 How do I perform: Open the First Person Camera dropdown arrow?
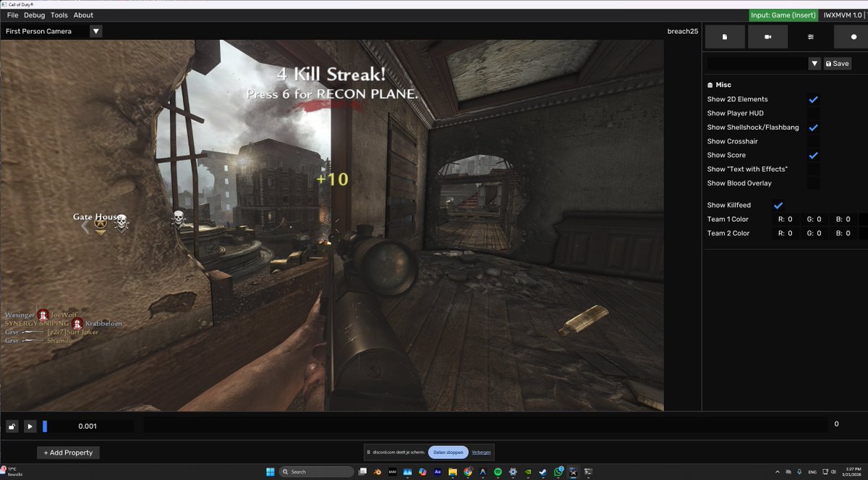pyautogui.click(x=96, y=31)
